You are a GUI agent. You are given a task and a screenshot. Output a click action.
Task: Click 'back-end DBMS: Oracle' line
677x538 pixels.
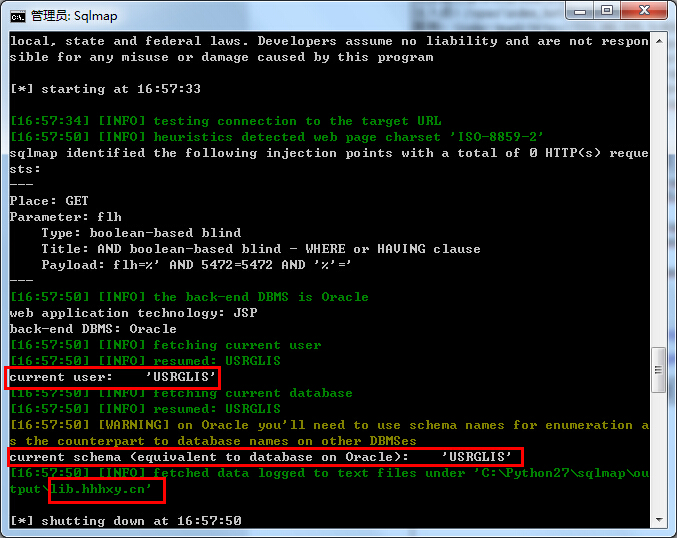pos(93,329)
